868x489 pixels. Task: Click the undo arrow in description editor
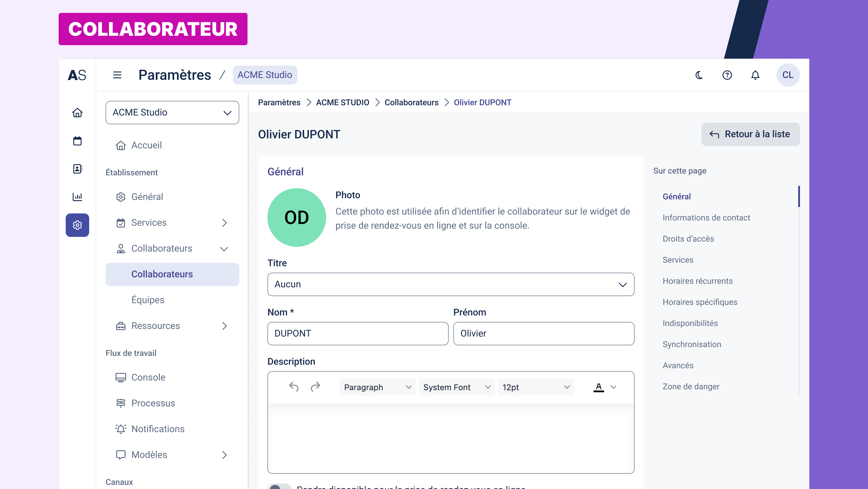[x=294, y=387]
